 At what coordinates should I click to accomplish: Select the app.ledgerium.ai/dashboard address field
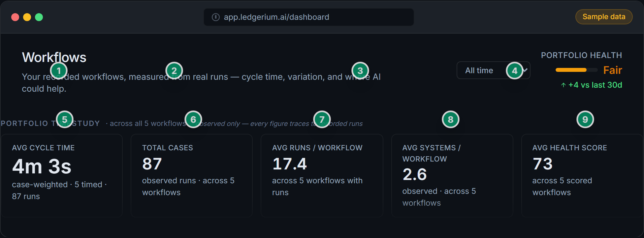[309, 17]
